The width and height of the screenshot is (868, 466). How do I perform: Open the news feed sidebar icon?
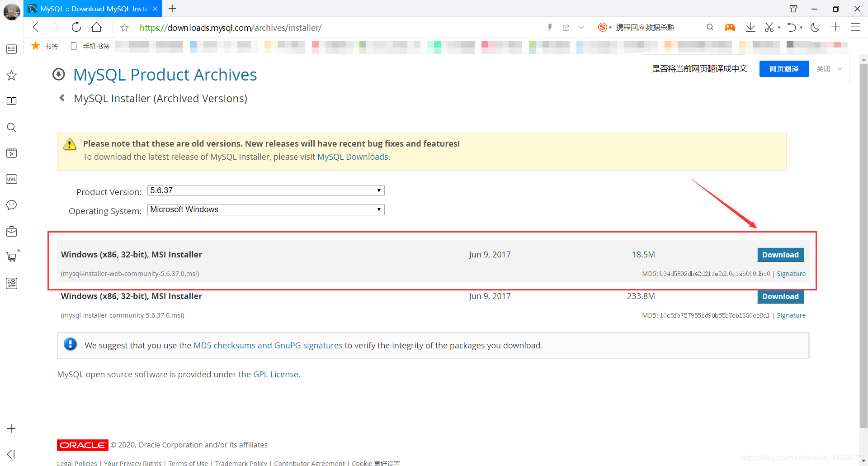(x=12, y=49)
